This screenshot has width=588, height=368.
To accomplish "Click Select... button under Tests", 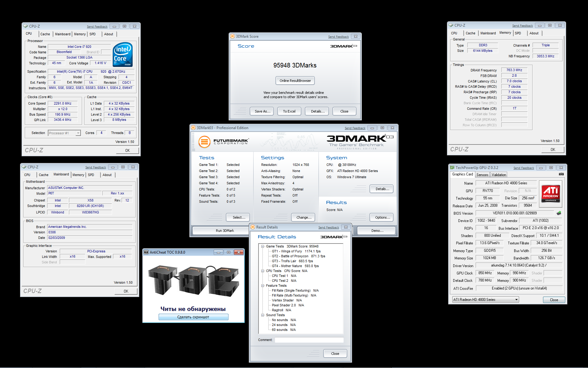I will pyautogui.click(x=239, y=217).
